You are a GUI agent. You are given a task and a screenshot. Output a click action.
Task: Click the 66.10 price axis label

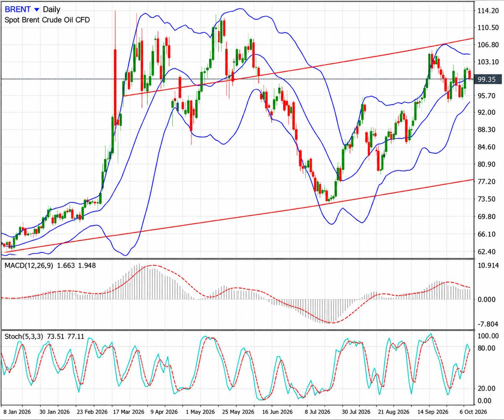(486, 234)
